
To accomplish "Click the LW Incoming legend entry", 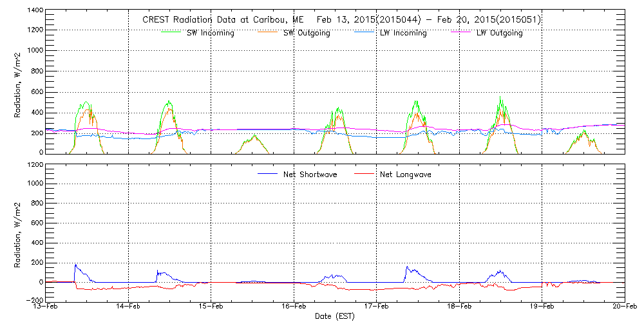I will pos(403,33).
